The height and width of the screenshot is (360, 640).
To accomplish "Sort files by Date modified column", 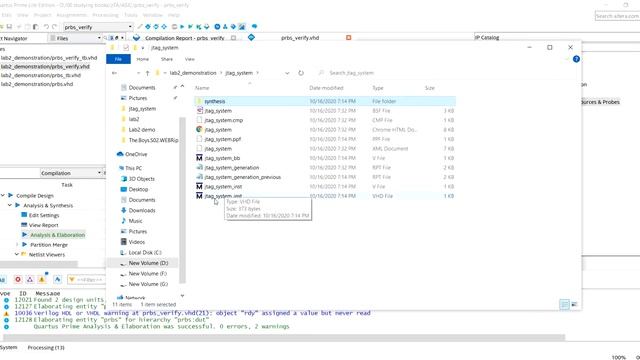I will [x=326, y=88].
